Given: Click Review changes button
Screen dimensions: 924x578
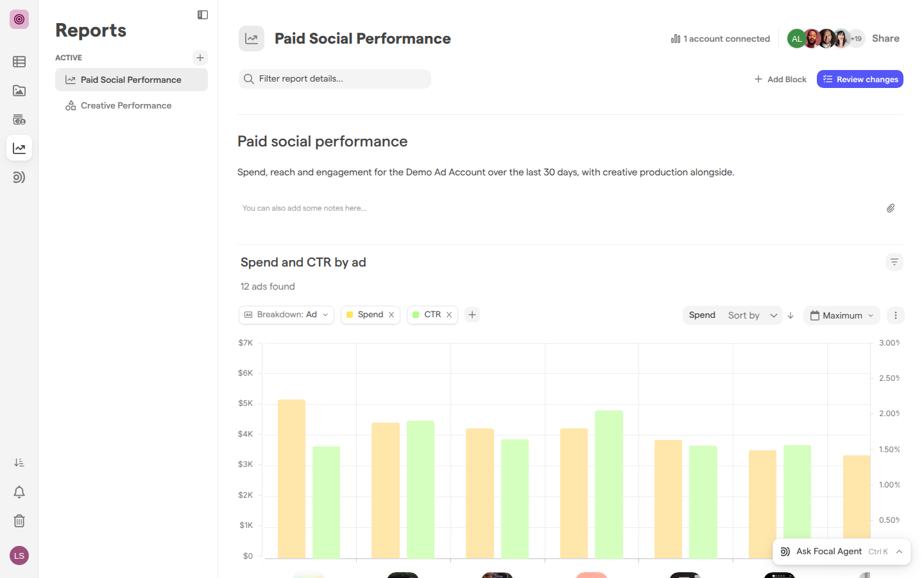Looking at the screenshot, I should pos(860,79).
